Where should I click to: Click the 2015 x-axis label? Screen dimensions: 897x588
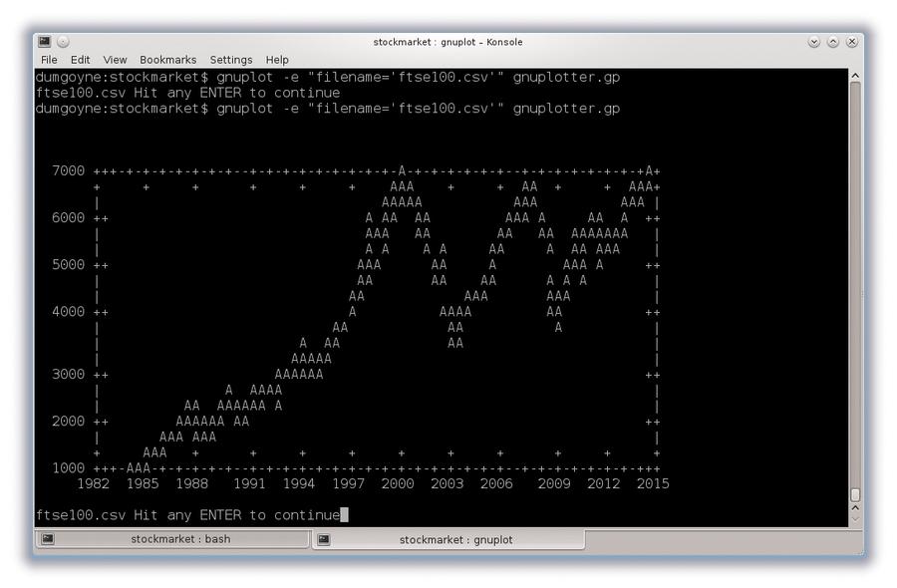point(653,484)
